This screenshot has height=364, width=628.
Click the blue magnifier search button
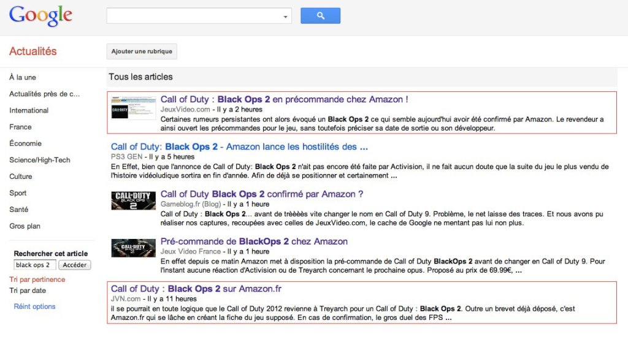[x=320, y=15]
